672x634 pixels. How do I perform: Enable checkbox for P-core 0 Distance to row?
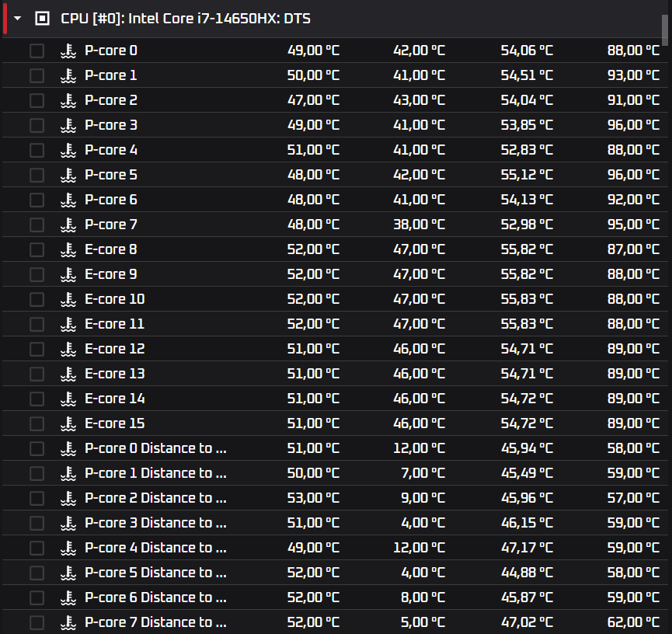click(37, 448)
